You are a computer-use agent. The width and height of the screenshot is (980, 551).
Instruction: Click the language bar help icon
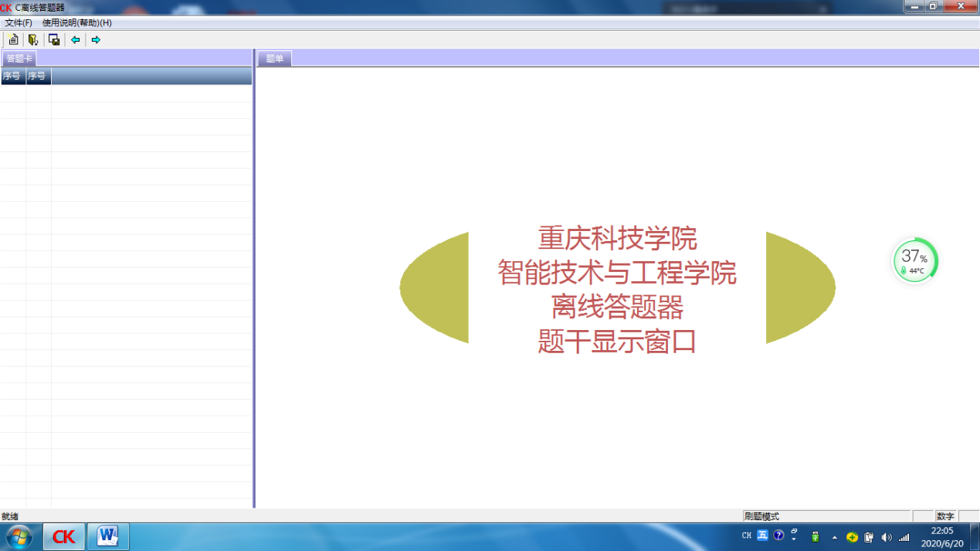[778, 535]
